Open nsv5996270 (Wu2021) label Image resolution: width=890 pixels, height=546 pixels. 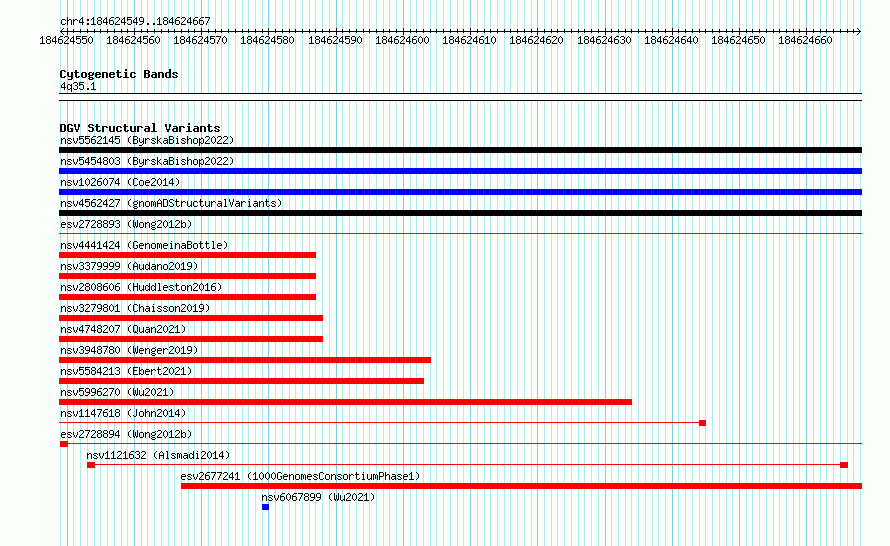click(117, 392)
